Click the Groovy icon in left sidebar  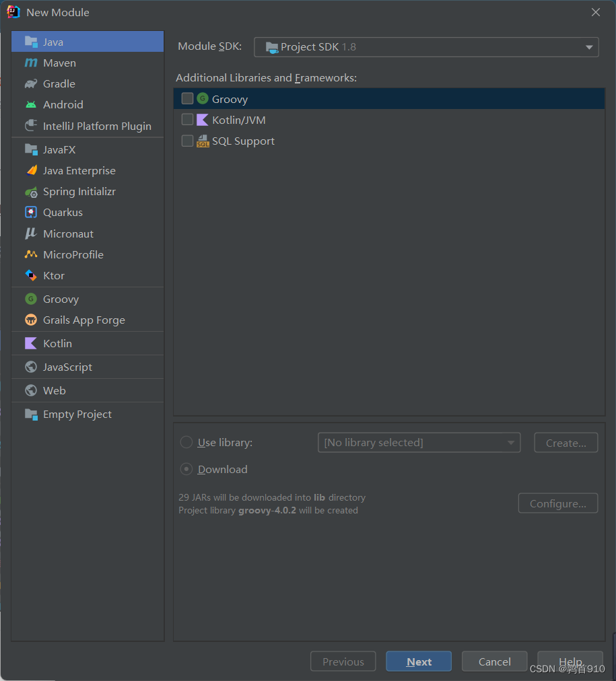(x=31, y=299)
